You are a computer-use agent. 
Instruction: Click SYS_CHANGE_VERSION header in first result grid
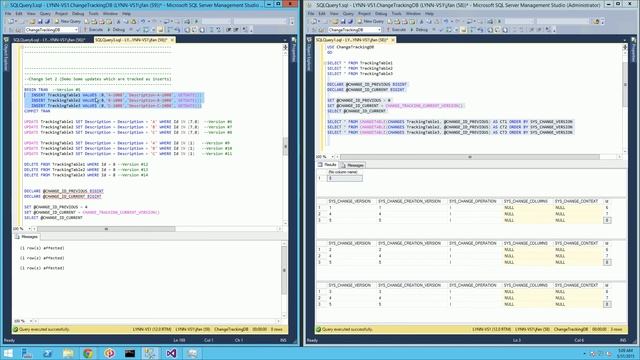click(x=350, y=202)
